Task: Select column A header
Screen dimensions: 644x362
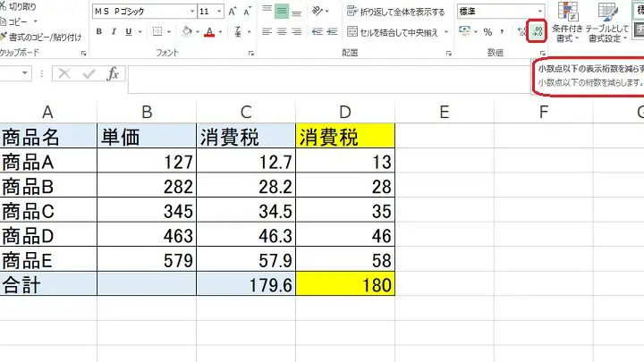Action: (x=48, y=112)
